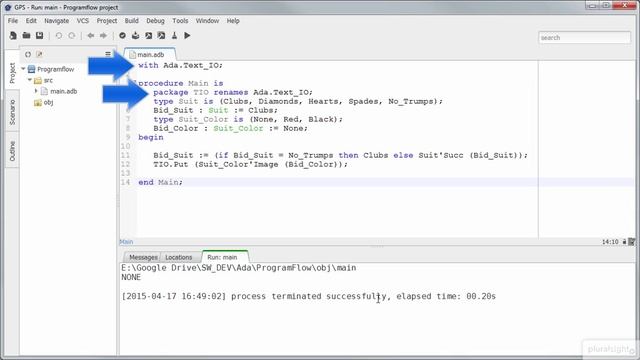The width and height of the screenshot is (640, 360).
Task: Open the Debug menu
Action: [x=156, y=21]
